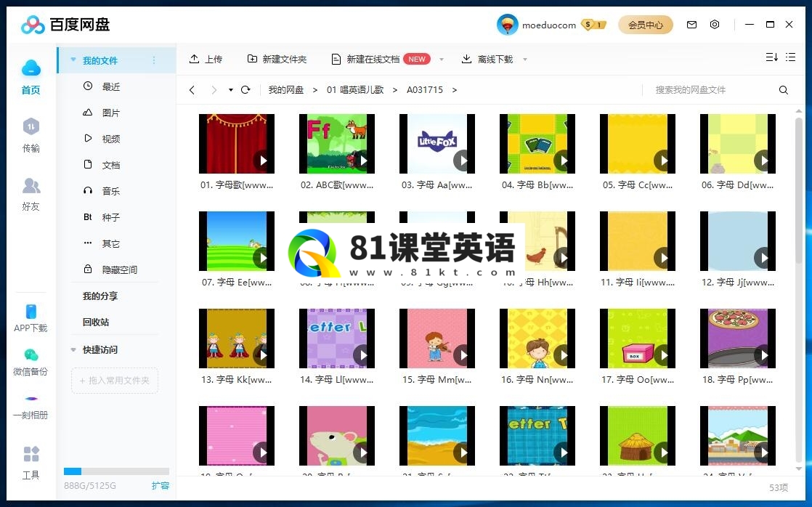This screenshot has height=507, width=812.
Task: Click file name 12. 字母 Jj
Action: click(x=738, y=283)
